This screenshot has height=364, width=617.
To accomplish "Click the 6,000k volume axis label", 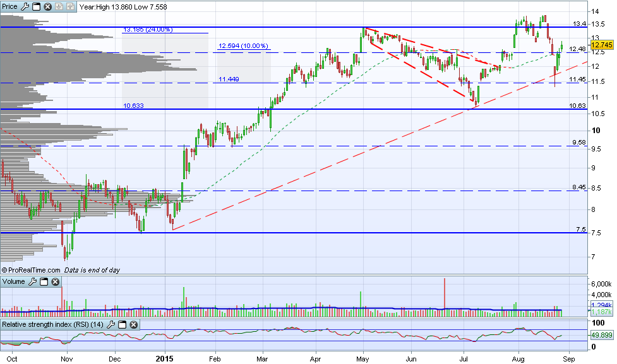I will point(602,284).
